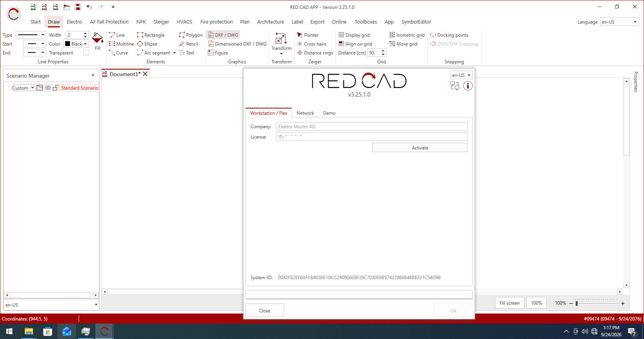The width and height of the screenshot is (644, 339).
Task: Insert a Dimensioned DXF / DWG
Action: tap(237, 44)
